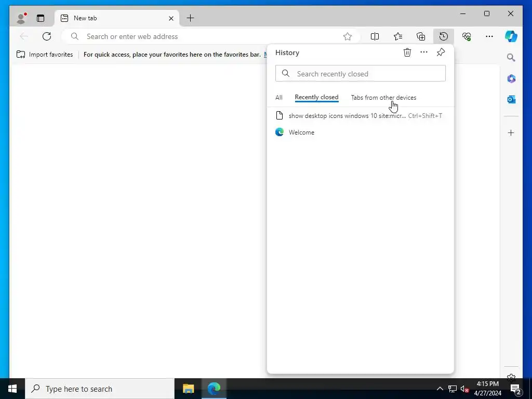
Task: Show hidden system tray icons
Action: point(440,389)
